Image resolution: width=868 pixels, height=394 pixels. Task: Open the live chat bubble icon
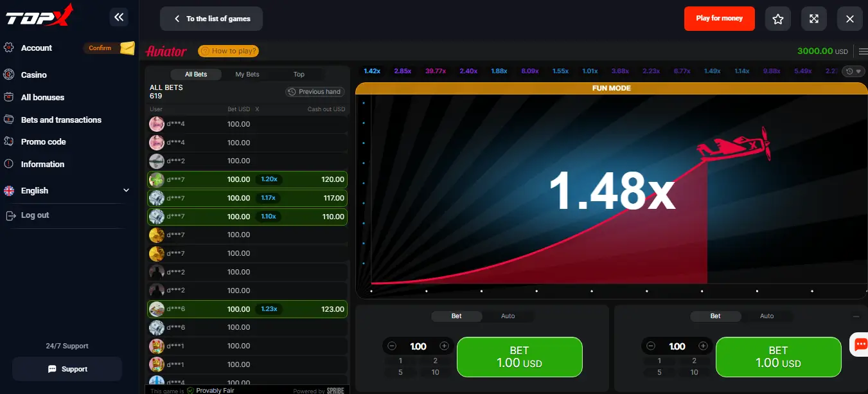[859, 345]
